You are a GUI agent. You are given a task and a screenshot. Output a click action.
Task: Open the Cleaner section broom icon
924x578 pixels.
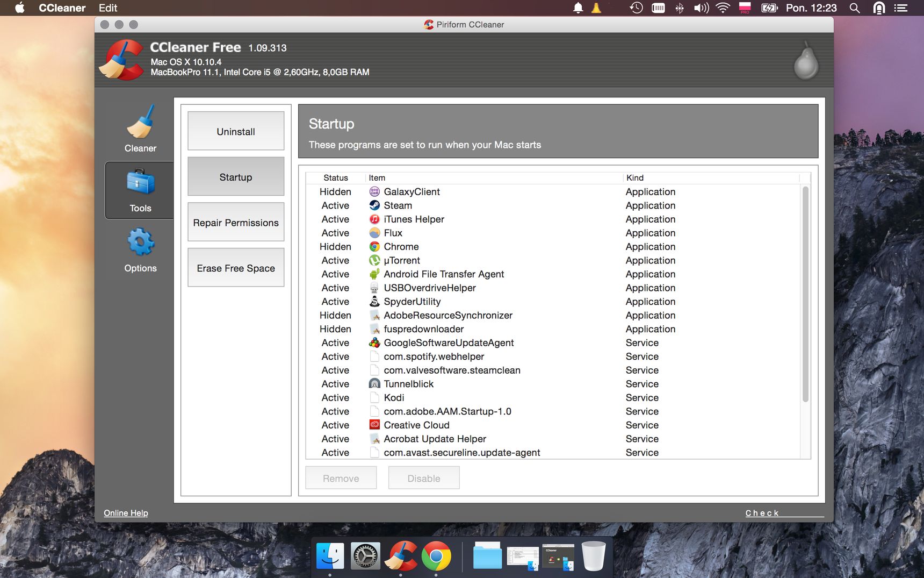pos(140,122)
